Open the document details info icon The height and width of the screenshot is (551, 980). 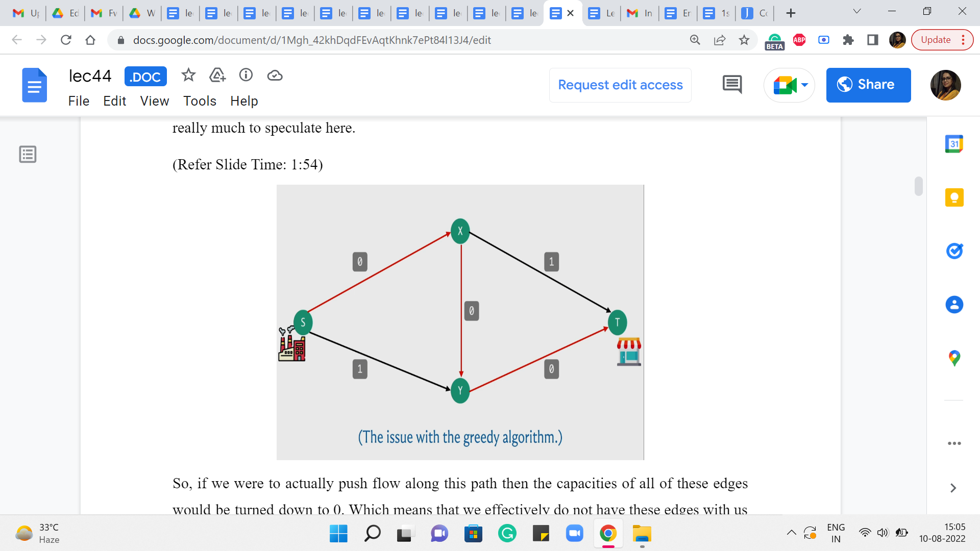coord(246,76)
